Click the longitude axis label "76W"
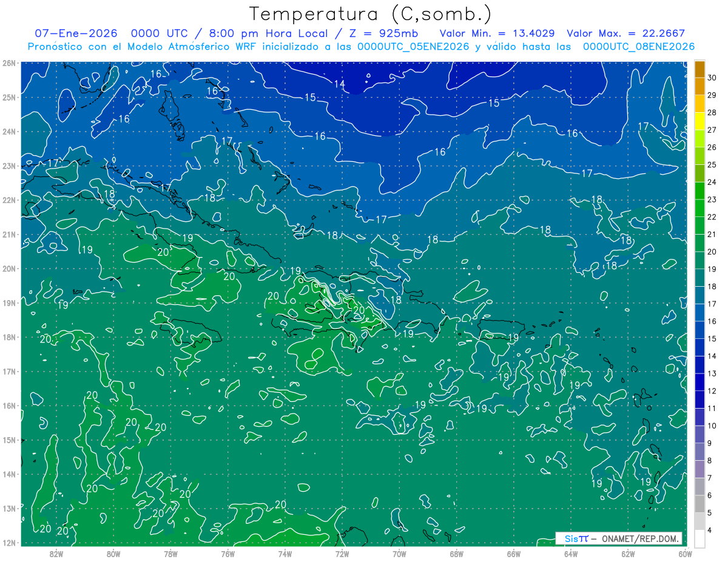728x562 pixels. point(227,554)
